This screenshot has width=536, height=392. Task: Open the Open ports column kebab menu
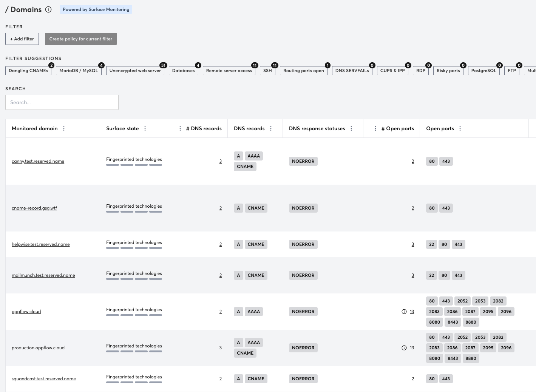(460, 128)
